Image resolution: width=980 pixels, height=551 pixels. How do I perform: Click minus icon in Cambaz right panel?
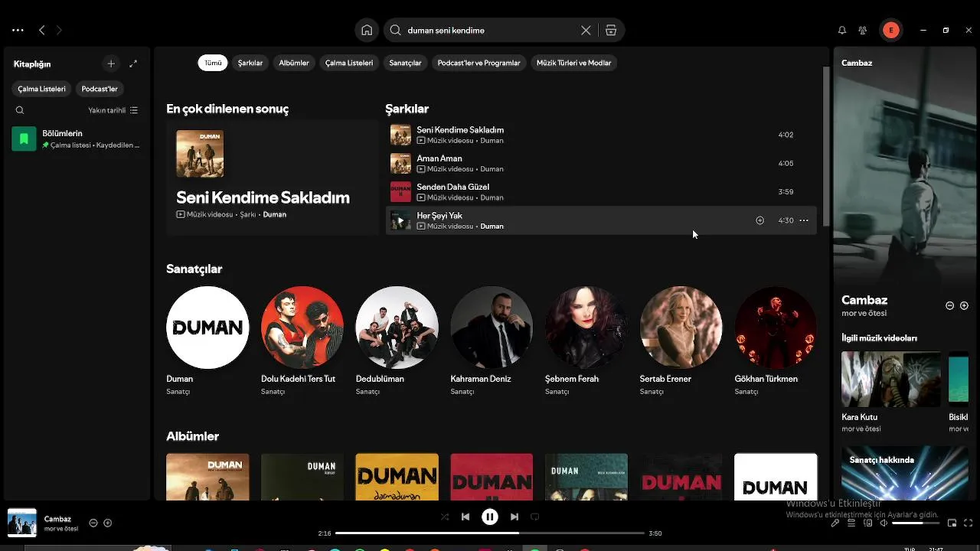(949, 305)
